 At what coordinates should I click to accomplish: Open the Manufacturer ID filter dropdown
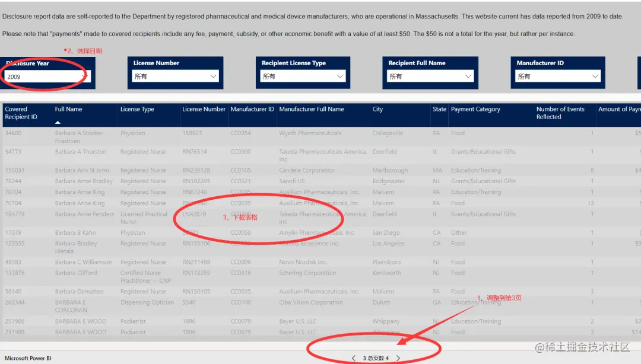pos(557,76)
